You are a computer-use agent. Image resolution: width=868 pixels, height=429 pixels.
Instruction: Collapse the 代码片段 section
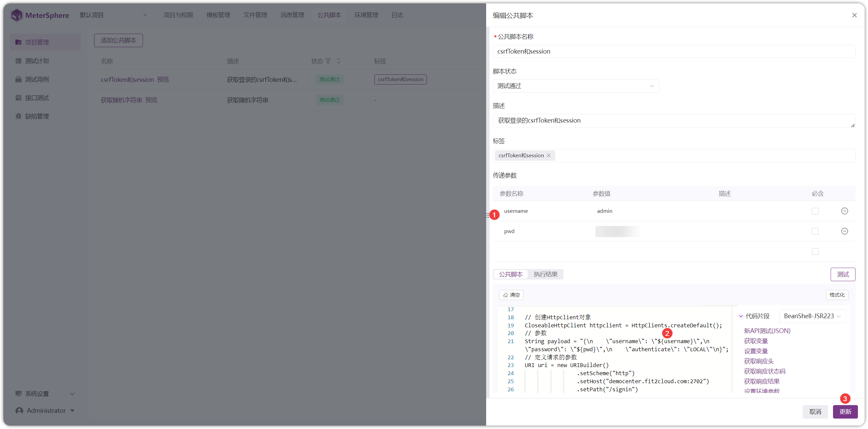(x=740, y=316)
